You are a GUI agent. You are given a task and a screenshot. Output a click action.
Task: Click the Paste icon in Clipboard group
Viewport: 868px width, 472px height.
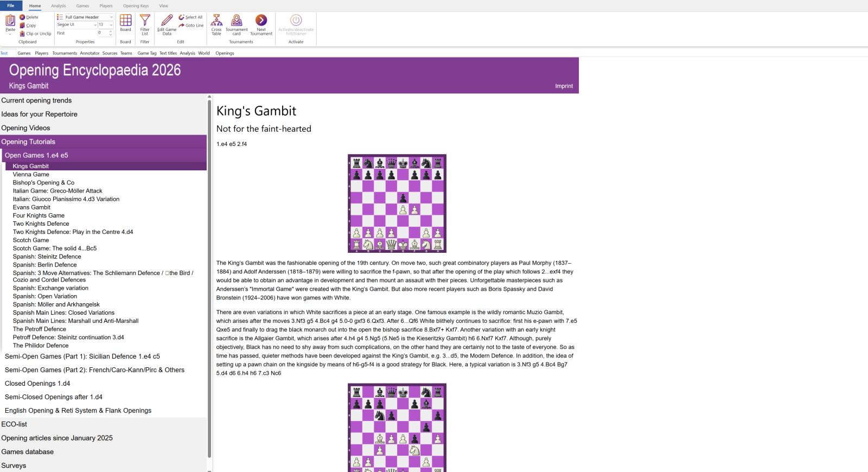click(10, 22)
